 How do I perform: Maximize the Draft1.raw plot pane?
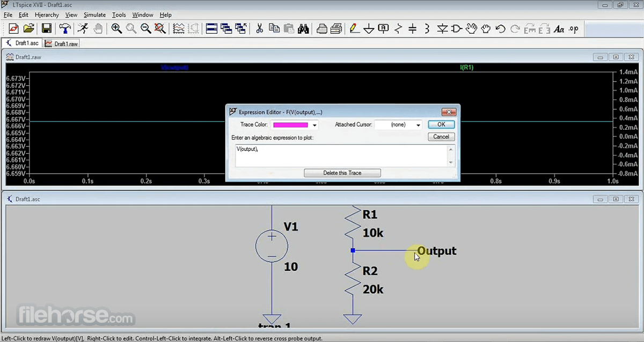click(616, 57)
